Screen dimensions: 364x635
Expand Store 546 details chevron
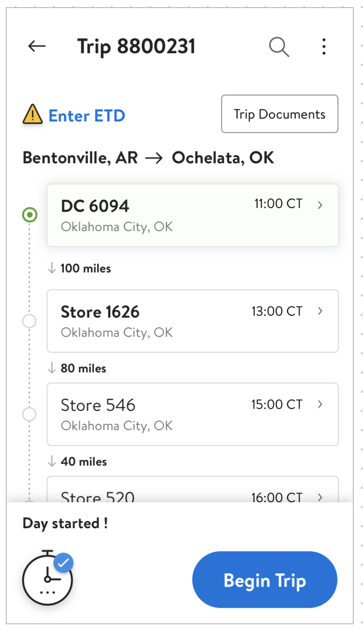click(x=320, y=404)
